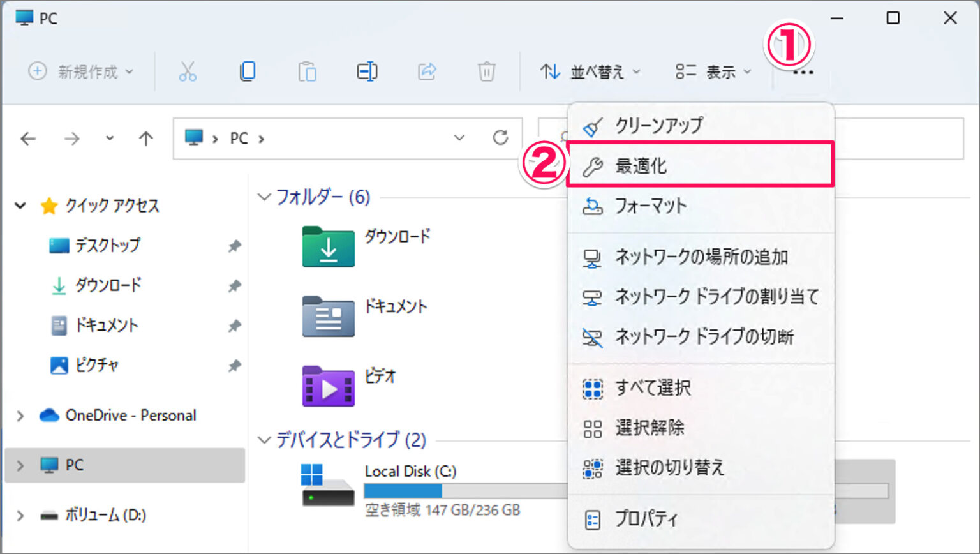Viewport: 980px width, 554px height.
Task: Collapse the フォルダー (6) group
Action: tap(264, 197)
